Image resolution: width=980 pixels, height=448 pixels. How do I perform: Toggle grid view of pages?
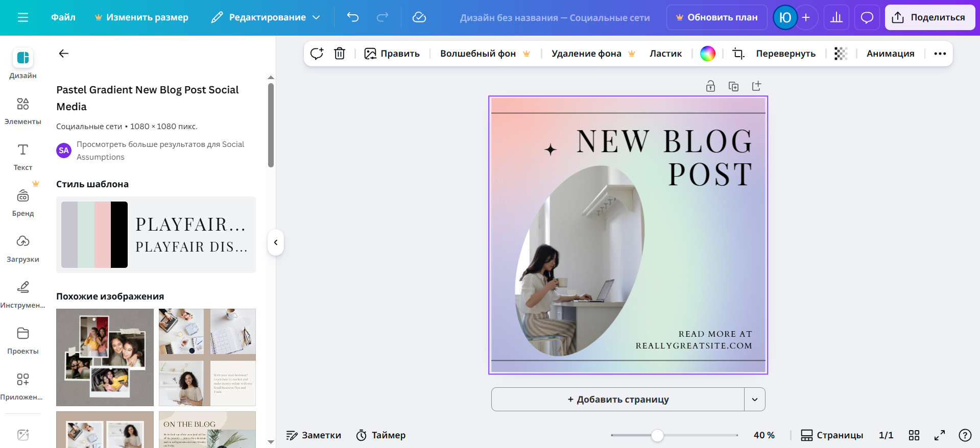(x=914, y=435)
